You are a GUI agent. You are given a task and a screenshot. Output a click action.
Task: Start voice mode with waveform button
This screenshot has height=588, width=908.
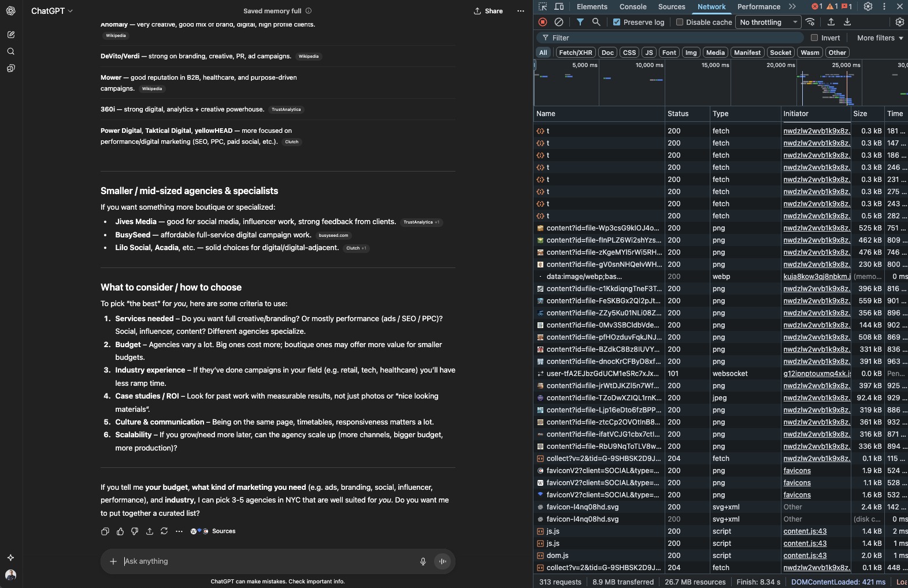[x=443, y=561]
